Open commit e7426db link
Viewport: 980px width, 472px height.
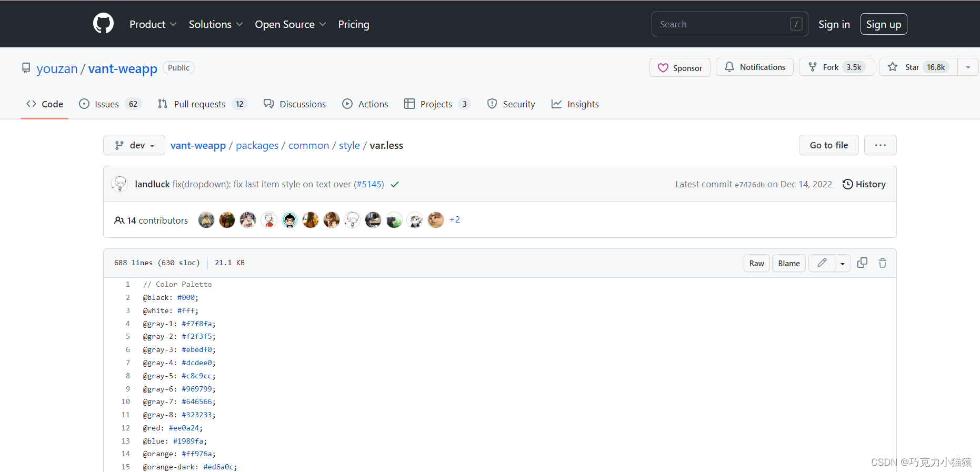click(x=749, y=185)
